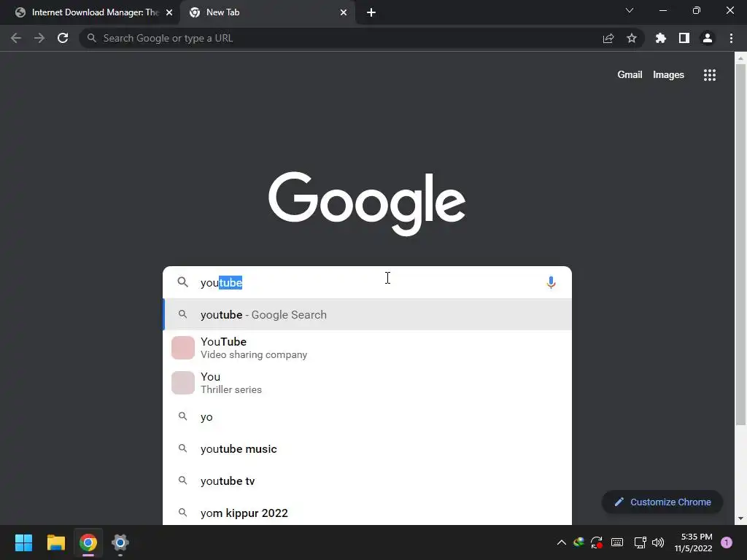Select 'yom kippur 2022' suggestion
The image size is (747, 560).
[x=367, y=513]
